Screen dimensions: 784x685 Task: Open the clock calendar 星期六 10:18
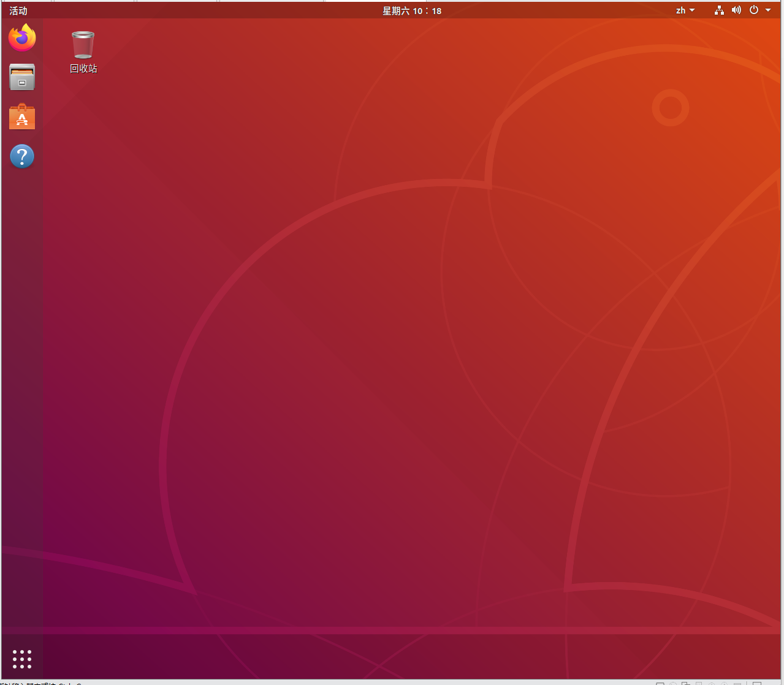(x=412, y=10)
